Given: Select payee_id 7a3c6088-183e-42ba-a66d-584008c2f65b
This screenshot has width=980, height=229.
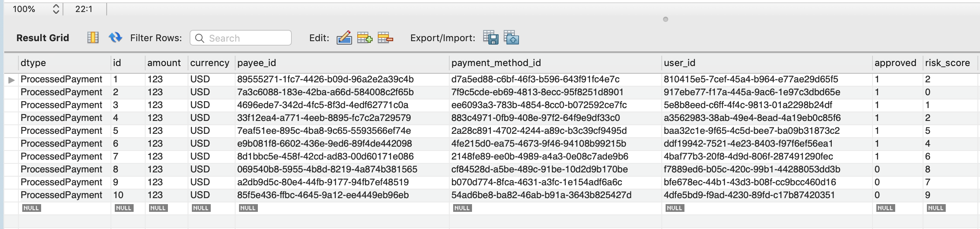Looking at the screenshot, I should pos(326,92).
